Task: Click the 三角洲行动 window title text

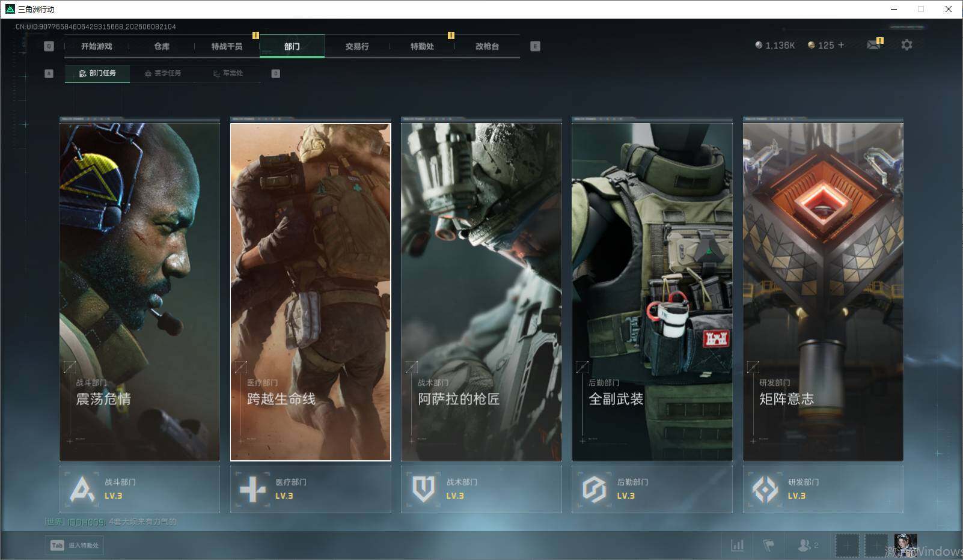Action: click(36, 9)
